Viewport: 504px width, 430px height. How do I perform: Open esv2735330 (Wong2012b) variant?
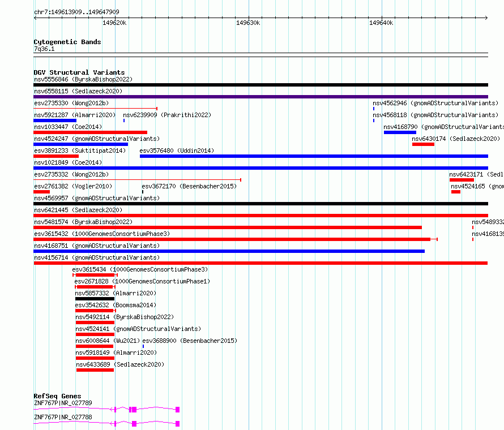click(x=71, y=103)
